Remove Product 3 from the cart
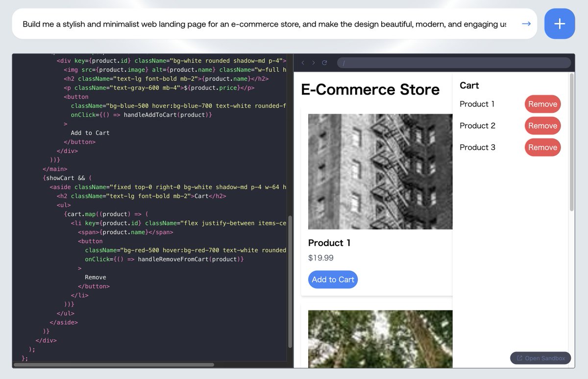This screenshot has height=379, width=588. point(542,147)
